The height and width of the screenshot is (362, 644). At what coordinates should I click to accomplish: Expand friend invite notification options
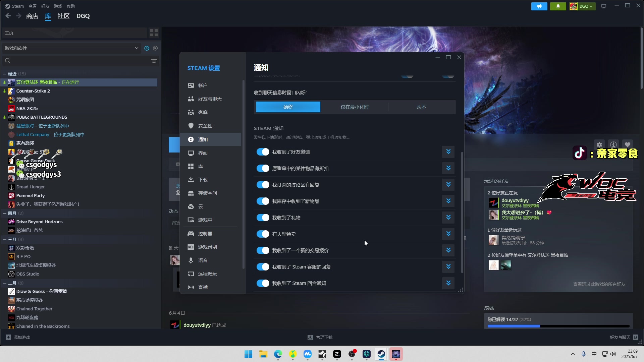point(448,152)
